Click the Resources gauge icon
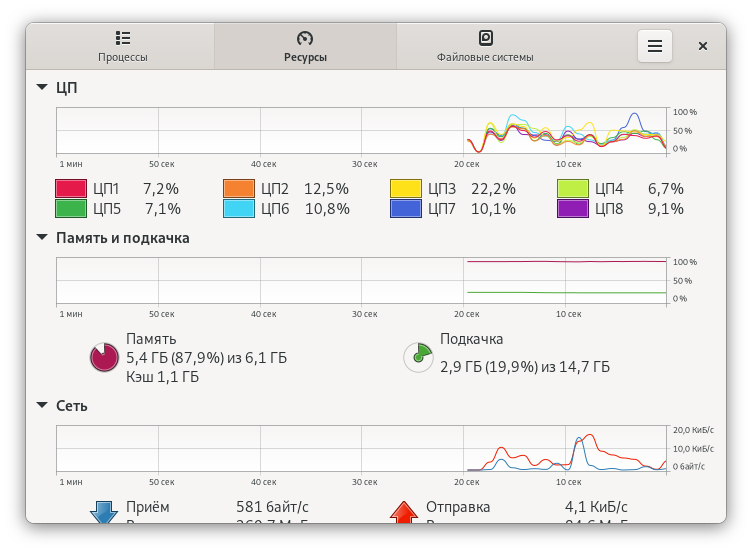Image resolution: width=752 pixels, height=552 pixels. (305, 38)
